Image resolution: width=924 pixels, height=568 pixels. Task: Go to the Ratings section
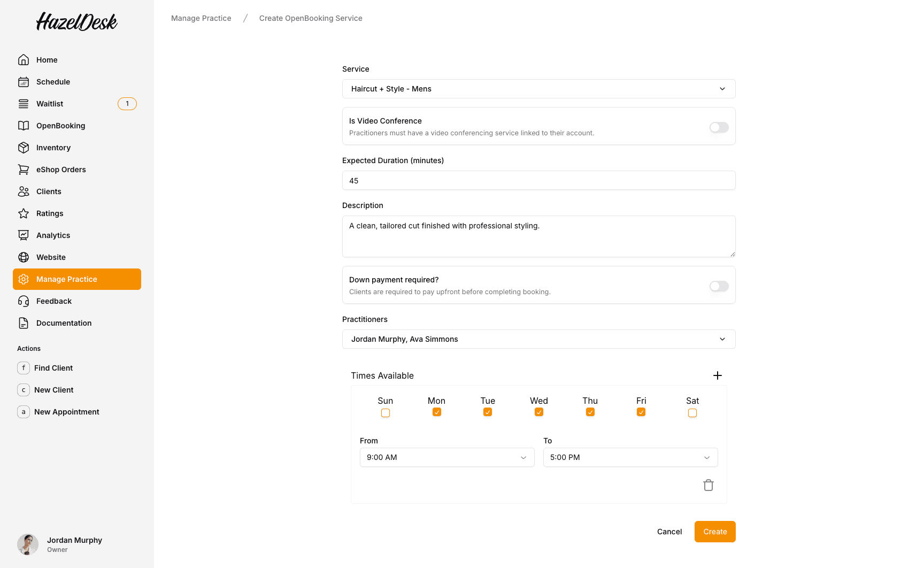click(49, 213)
